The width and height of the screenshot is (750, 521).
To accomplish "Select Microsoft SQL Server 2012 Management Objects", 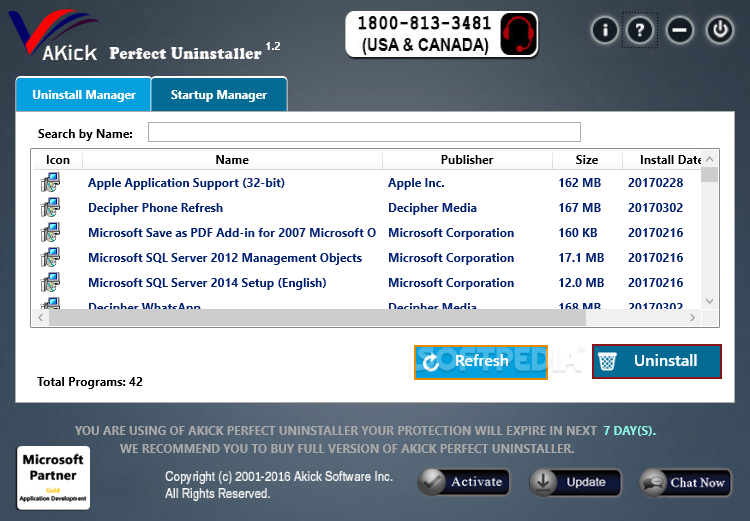I will pyautogui.click(x=225, y=257).
